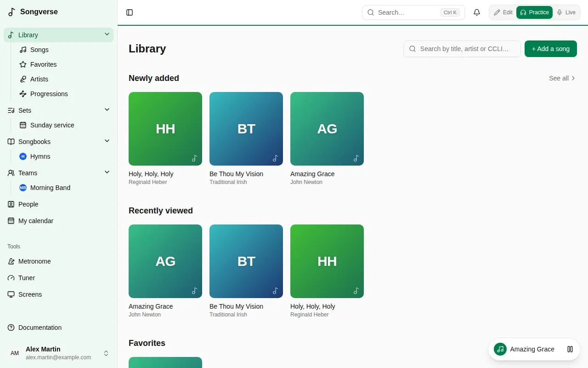Switch to Practice mode
This screenshot has width=588, height=368.
(534, 12)
